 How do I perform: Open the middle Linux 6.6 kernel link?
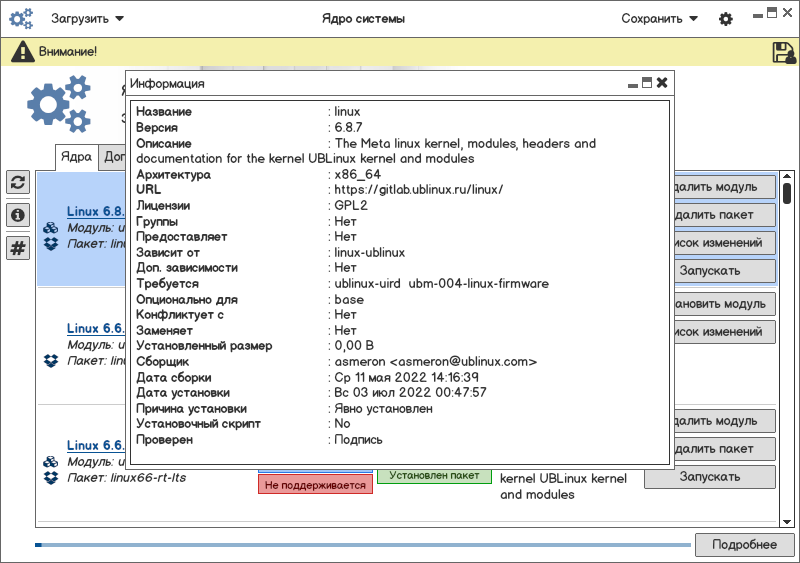pos(95,328)
